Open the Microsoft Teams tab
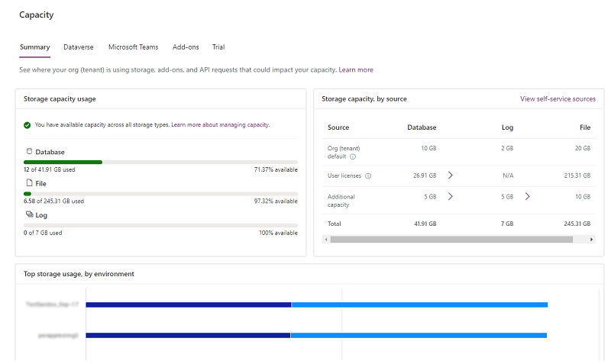 click(x=133, y=47)
